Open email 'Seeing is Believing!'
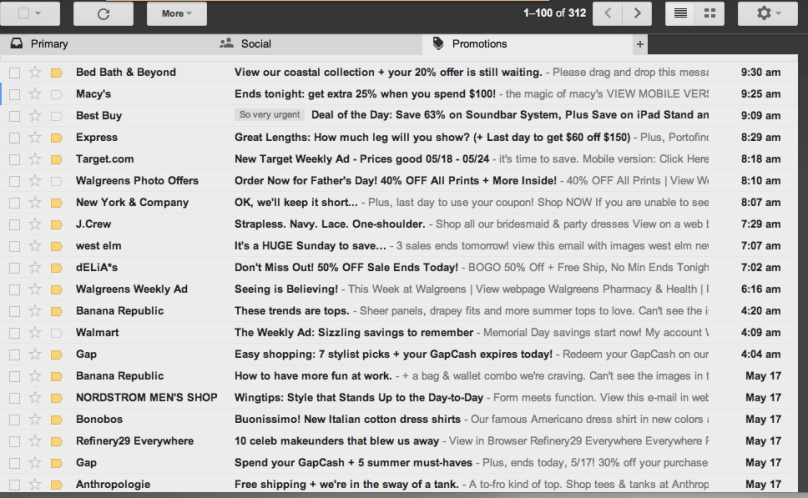Screen dimensions: 808x498 pyautogui.click(x=286, y=289)
